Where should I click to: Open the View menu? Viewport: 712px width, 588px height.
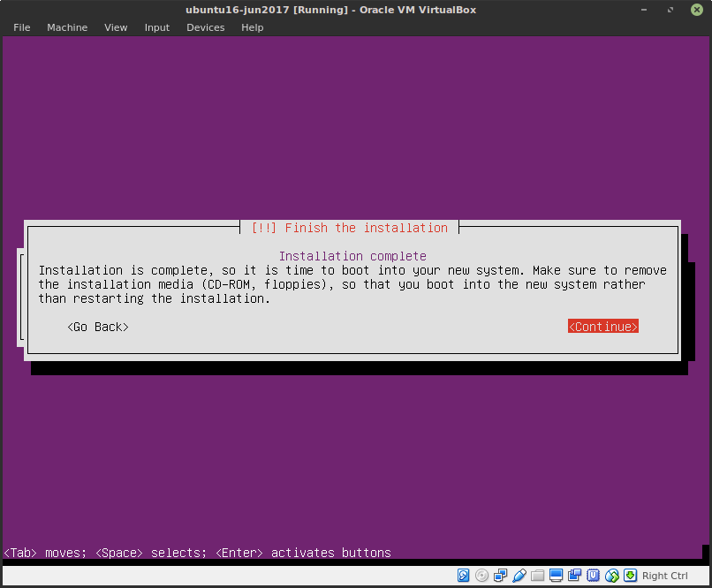coord(116,27)
